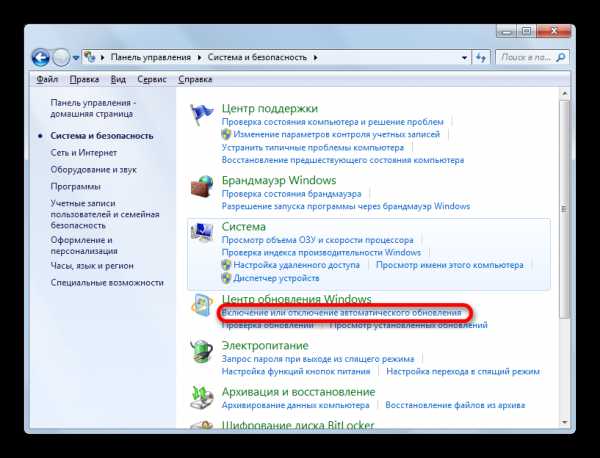Click Архивирование данных компьютера

[295, 405]
